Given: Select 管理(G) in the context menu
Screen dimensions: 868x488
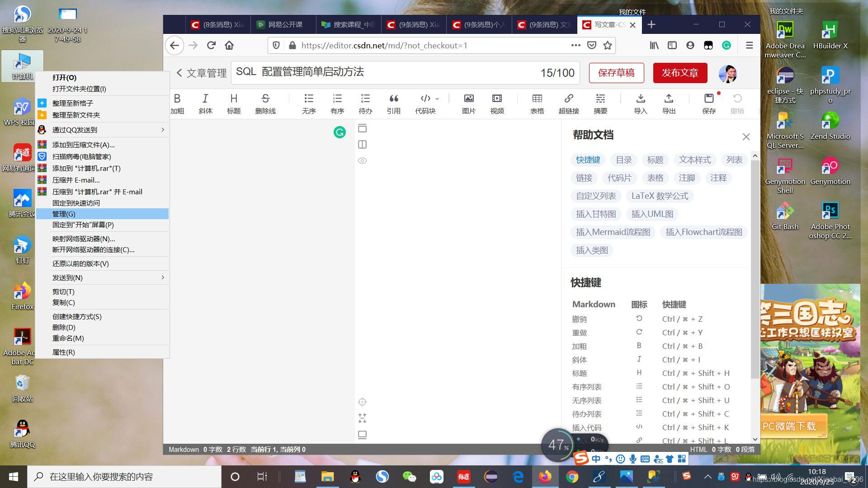Looking at the screenshot, I should pos(64,214).
